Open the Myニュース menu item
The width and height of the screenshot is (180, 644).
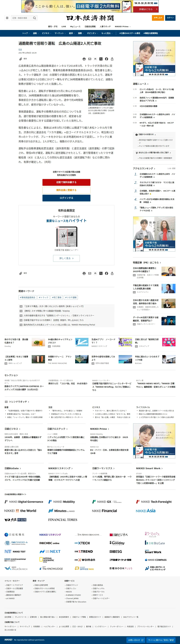pos(75,26)
